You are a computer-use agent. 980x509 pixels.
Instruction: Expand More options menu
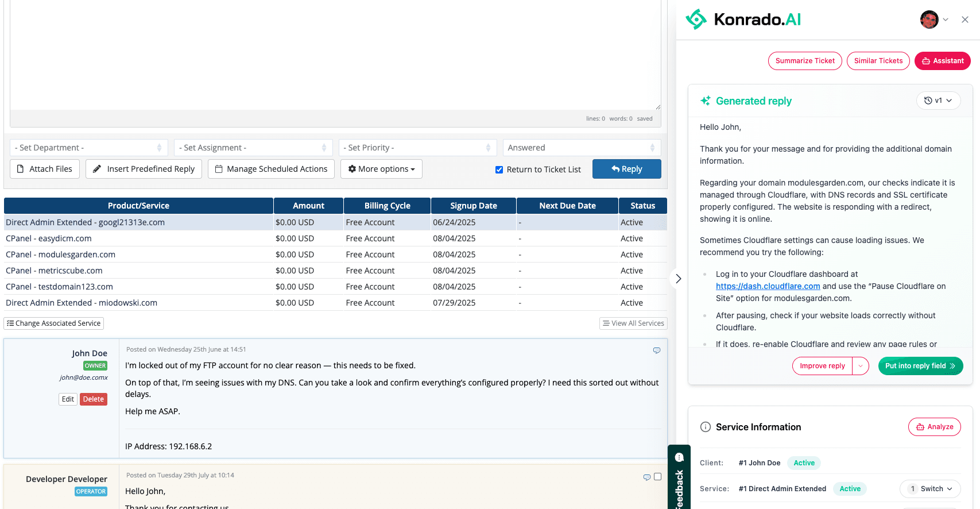(381, 169)
